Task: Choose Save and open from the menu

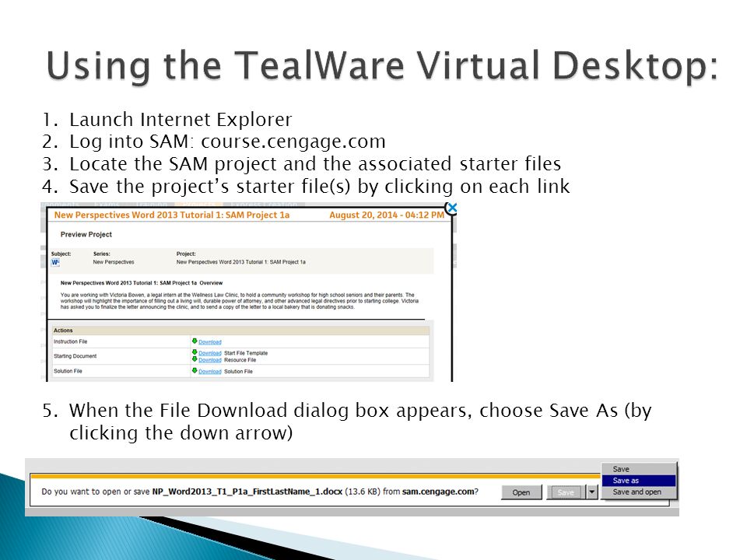Action: 638,492
